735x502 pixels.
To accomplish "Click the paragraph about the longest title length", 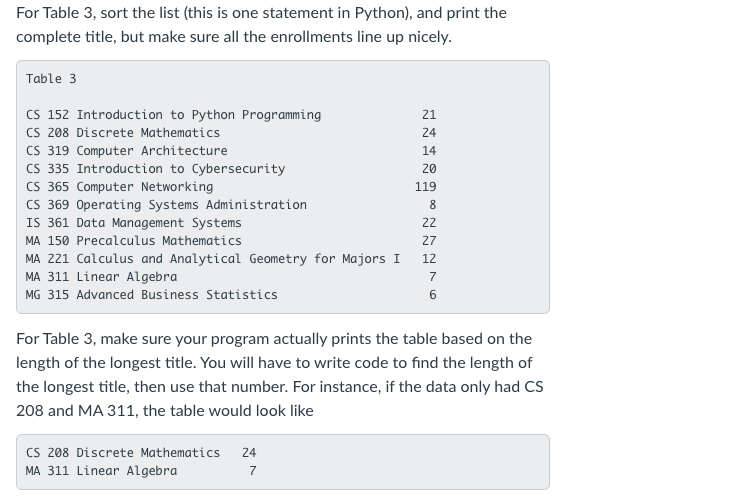I will pyautogui.click(x=280, y=375).
